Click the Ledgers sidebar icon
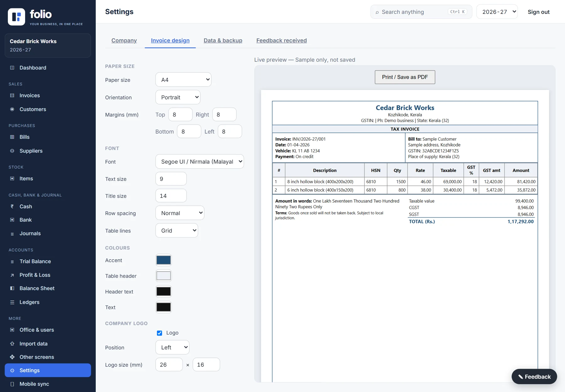The image size is (565, 392). click(12, 302)
